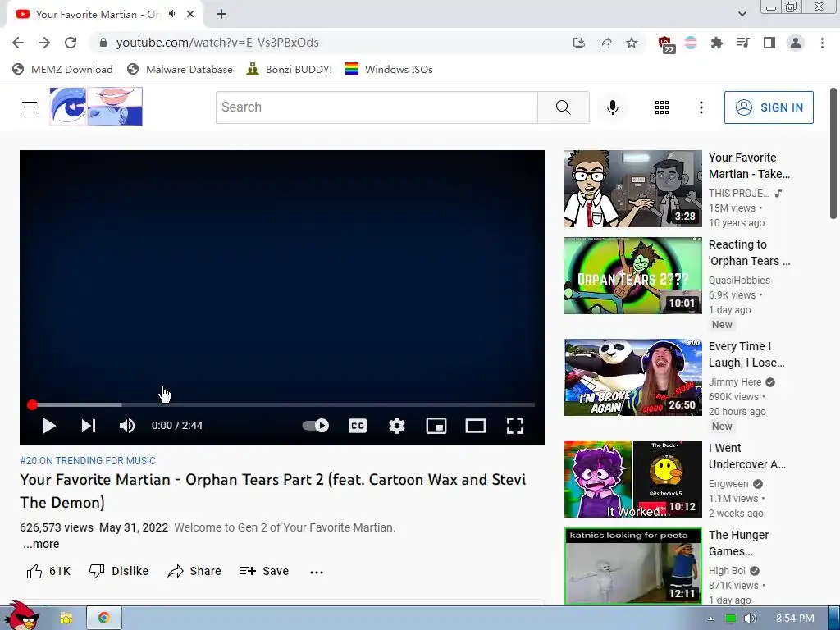Visit QuasiHobbies channel name
The height and width of the screenshot is (630, 840).
pos(739,281)
